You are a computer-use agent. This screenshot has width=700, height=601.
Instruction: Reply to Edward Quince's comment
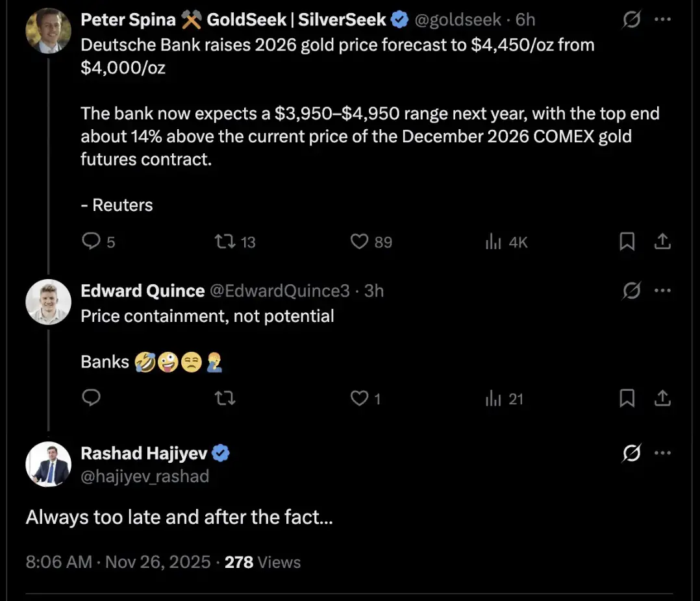coord(91,398)
